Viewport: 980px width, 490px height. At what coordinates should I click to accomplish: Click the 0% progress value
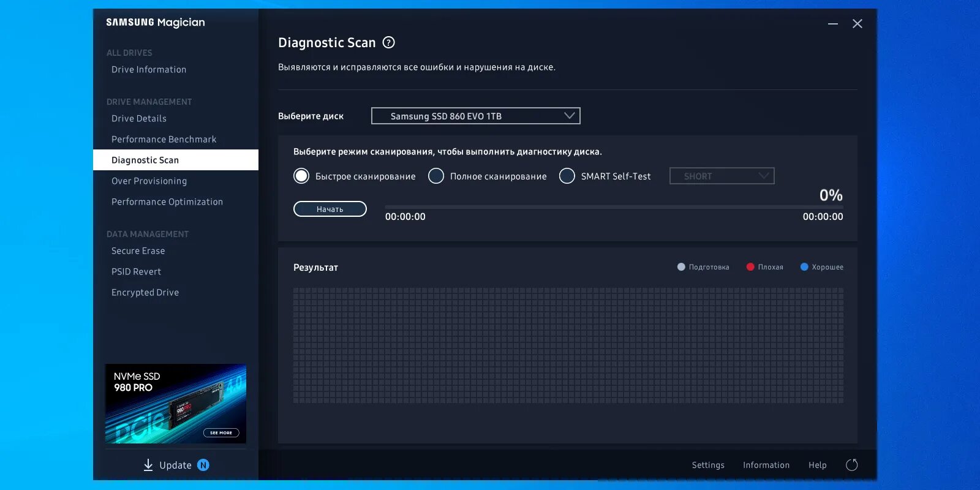tap(831, 195)
